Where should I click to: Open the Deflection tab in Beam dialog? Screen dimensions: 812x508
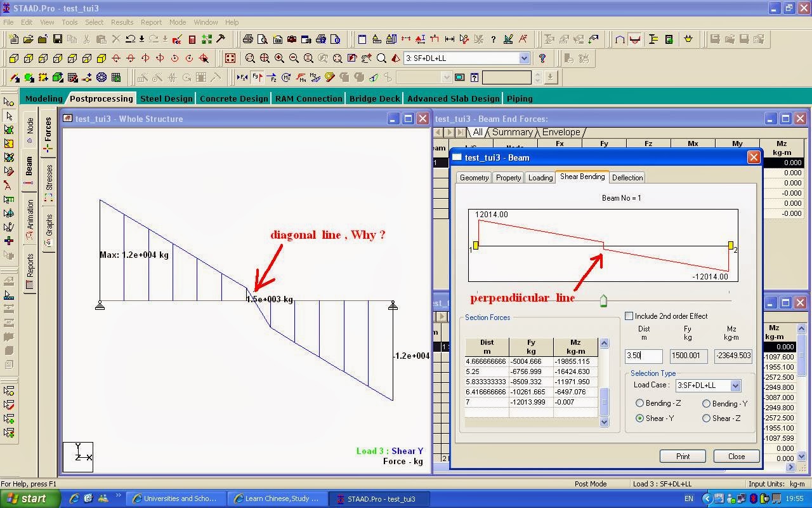coord(627,178)
